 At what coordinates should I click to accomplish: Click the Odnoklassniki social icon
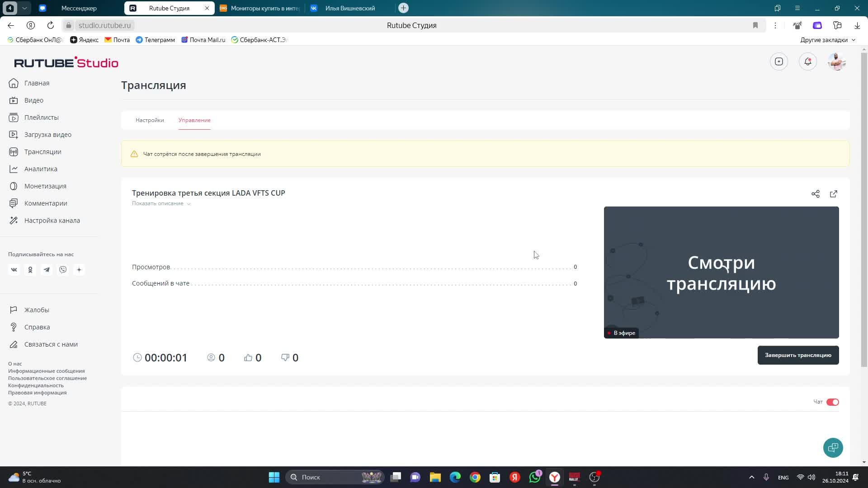point(30,270)
